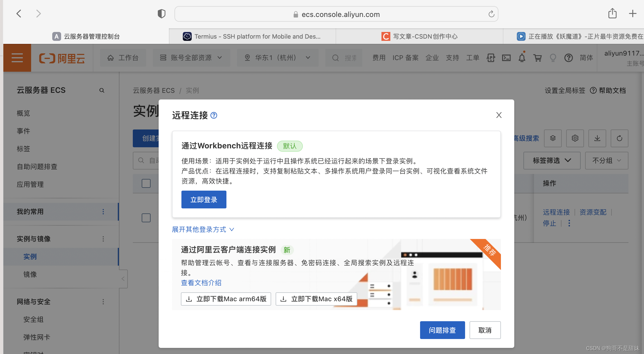Go to 工作台 button
This screenshot has height=354, width=644.
click(x=123, y=58)
